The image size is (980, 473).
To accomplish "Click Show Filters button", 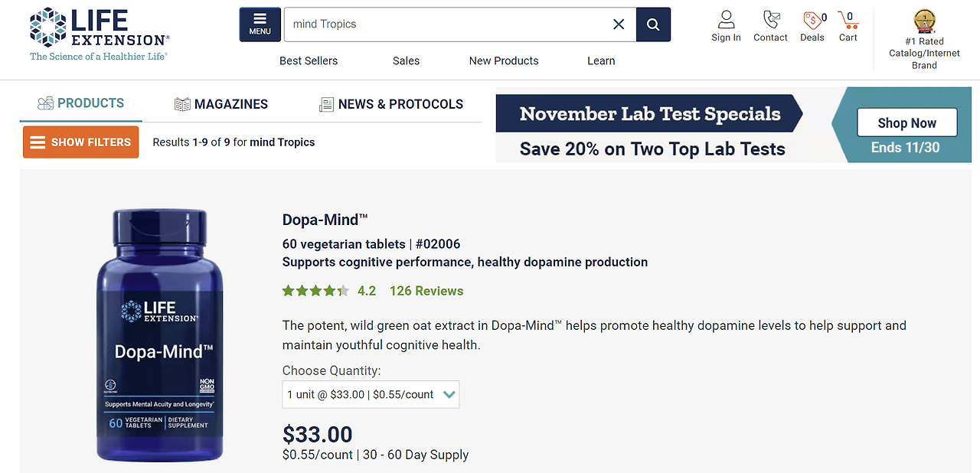I will pos(80,142).
